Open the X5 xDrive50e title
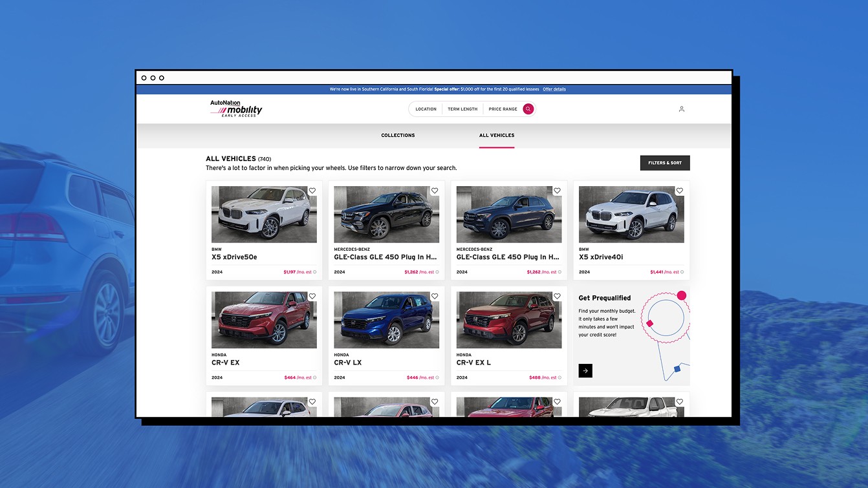The width and height of the screenshot is (868, 488). [234, 257]
